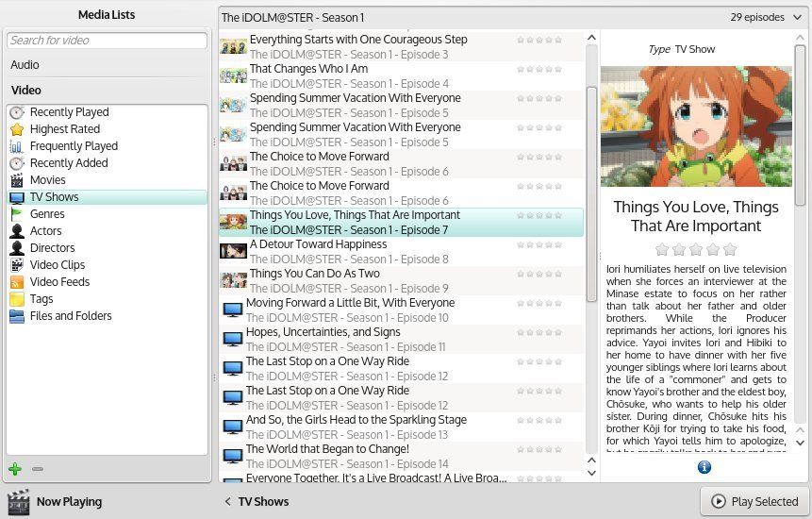Click the Directors person icon

coord(17,248)
